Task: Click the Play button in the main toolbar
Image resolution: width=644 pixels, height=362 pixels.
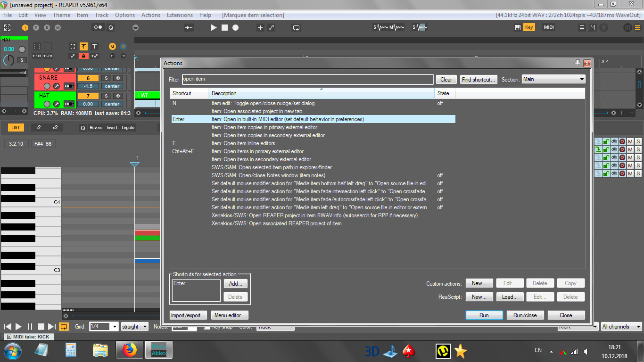Action: 213,28
